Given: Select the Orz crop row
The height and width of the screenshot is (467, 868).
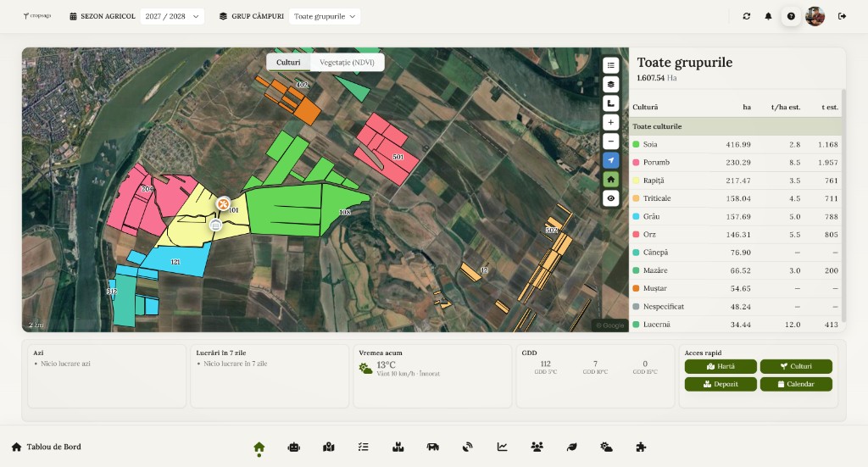Looking at the screenshot, I should (x=735, y=234).
